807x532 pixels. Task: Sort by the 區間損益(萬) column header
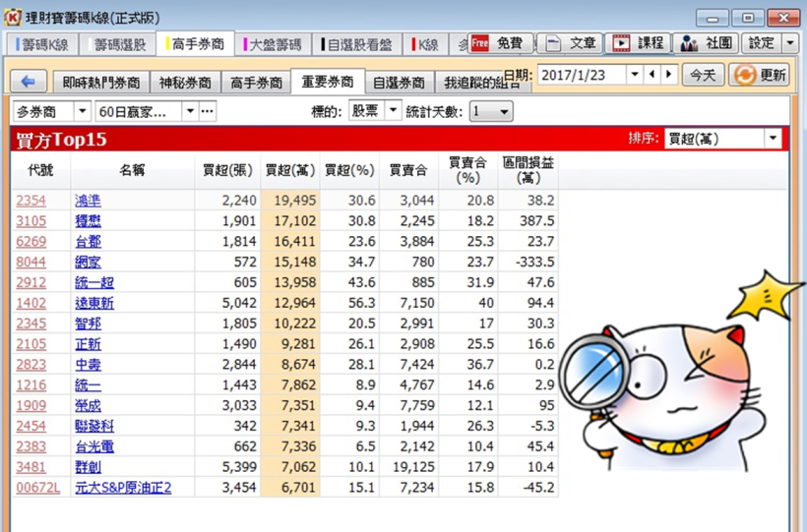528,170
